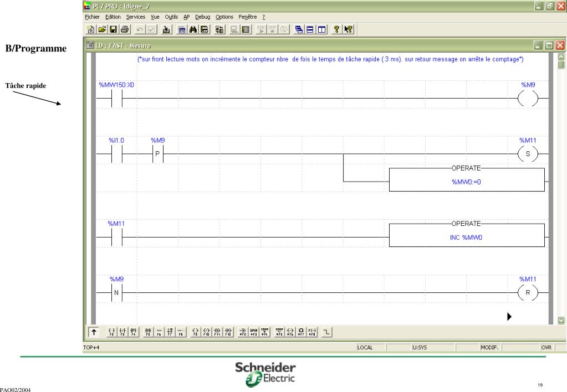Open the Fichier menu
This screenshot has height=392, width=567.
92,17
